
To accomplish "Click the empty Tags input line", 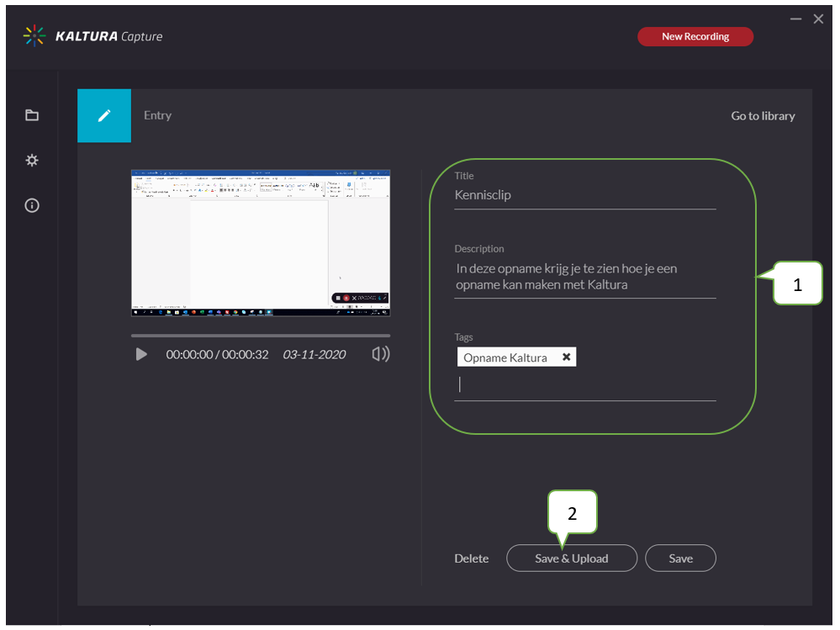I will click(585, 384).
